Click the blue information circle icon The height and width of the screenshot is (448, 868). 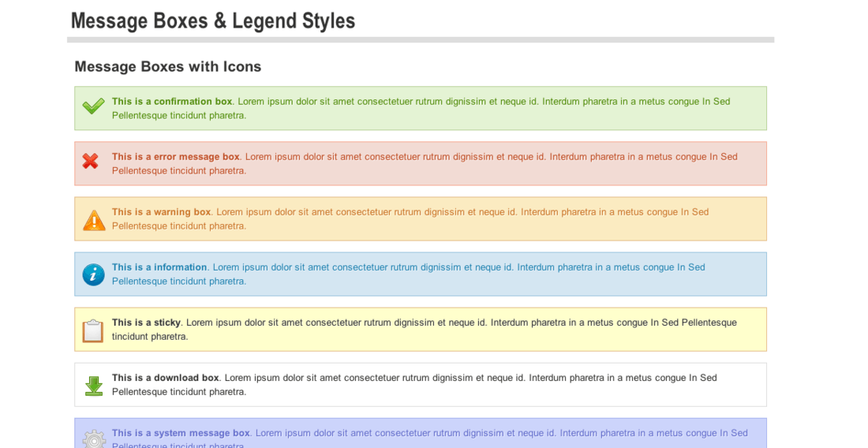click(x=94, y=274)
